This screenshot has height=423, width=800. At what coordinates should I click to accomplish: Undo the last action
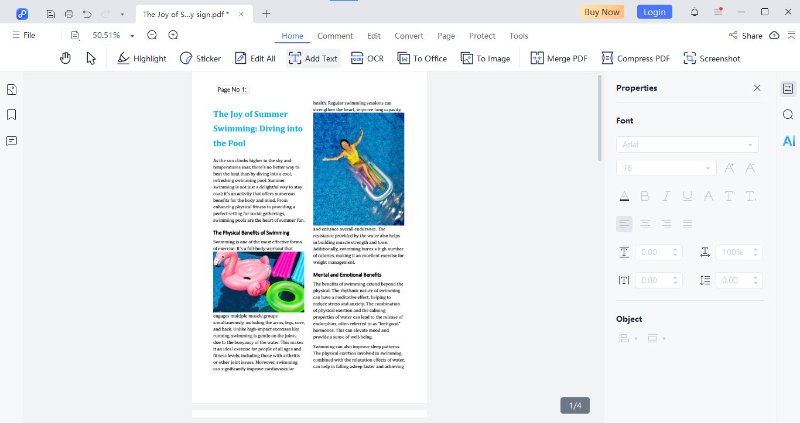(87, 14)
